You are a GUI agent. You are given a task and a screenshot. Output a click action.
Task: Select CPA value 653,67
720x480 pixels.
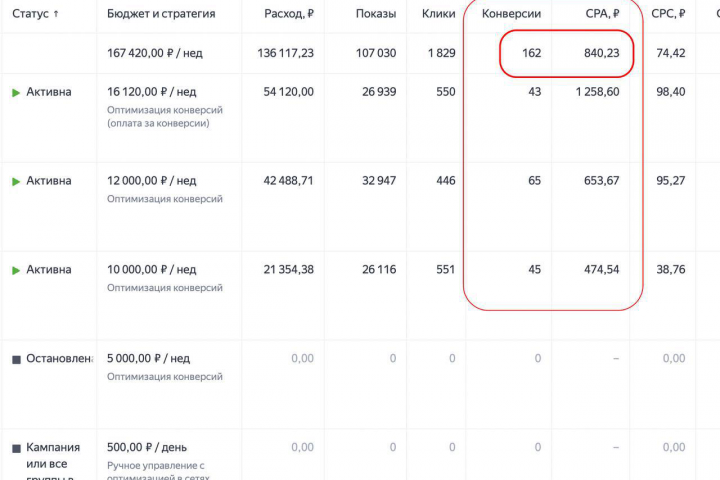point(602,181)
